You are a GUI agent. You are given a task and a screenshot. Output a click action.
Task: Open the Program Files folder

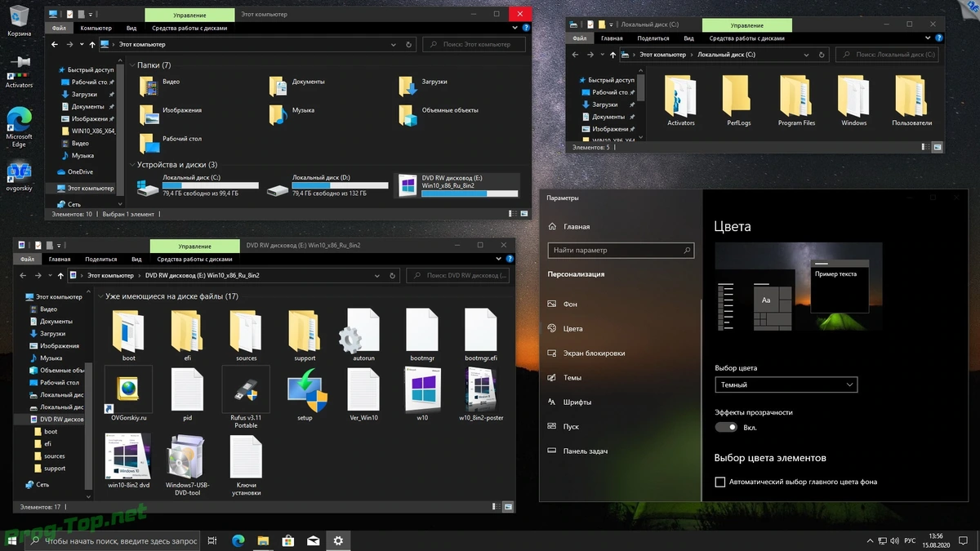point(796,100)
